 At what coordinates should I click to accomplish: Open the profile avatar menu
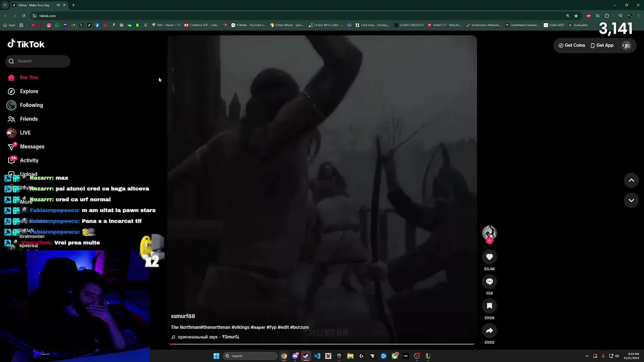point(626,45)
